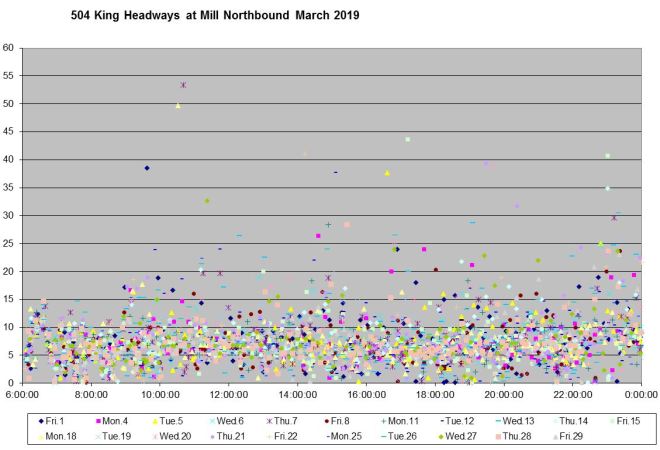Viewport: 660px width, 450px height.
Task: Select the Thu.7 outlier point near 53 minutes
Action: 183,85
